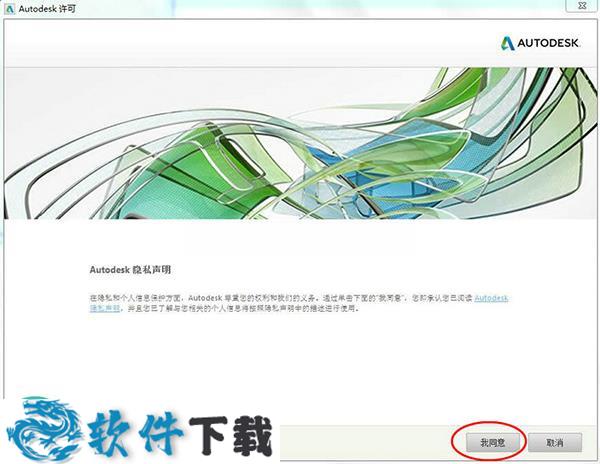Open the Autodesk privacy statement link

point(491,298)
